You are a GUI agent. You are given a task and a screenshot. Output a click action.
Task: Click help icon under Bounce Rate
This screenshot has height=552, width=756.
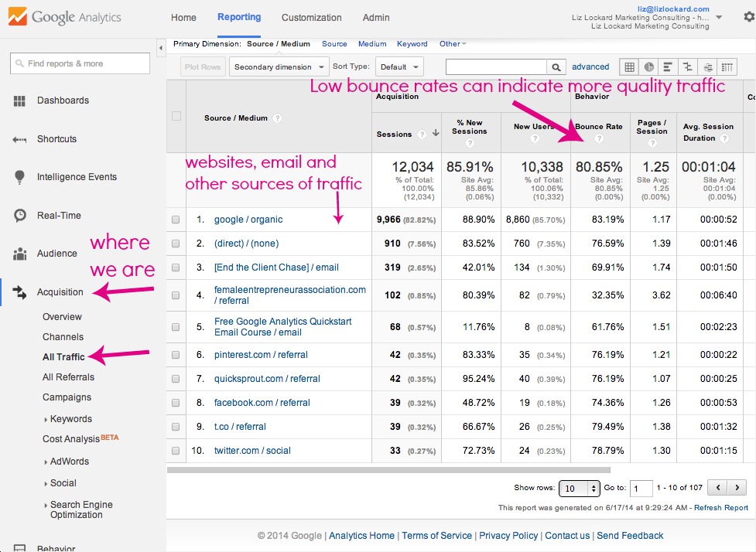(599, 138)
